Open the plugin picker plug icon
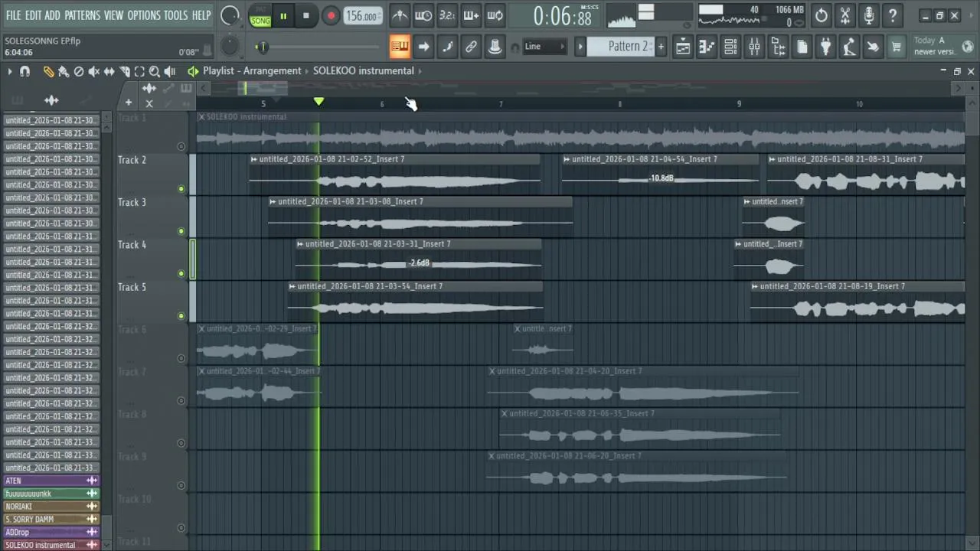Image resolution: width=980 pixels, height=551 pixels. [825, 47]
